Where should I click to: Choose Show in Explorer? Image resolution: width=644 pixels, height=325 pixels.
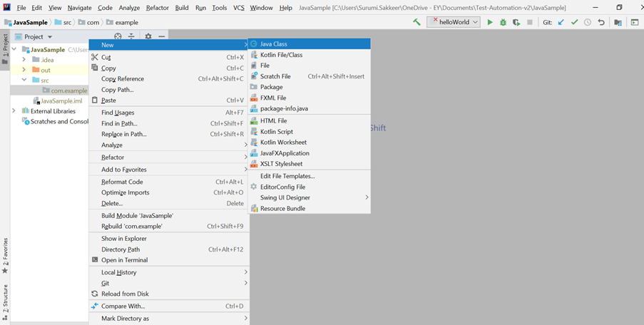tap(169, 239)
